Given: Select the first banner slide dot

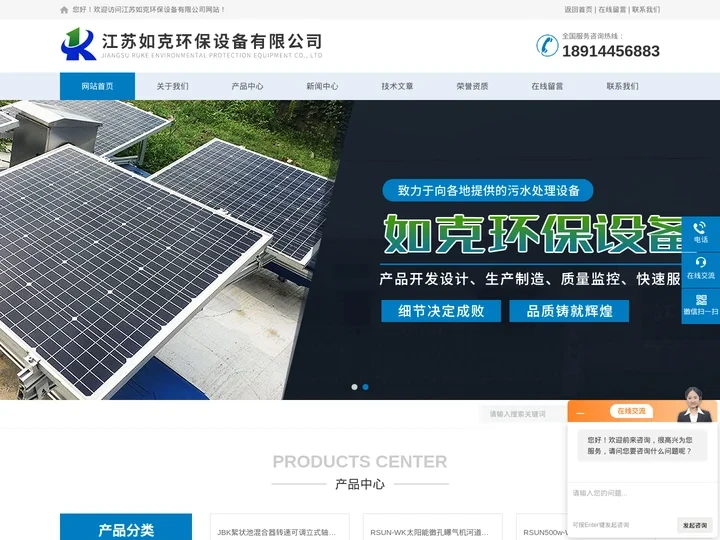Looking at the screenshot, I should [x=354, y=387].
